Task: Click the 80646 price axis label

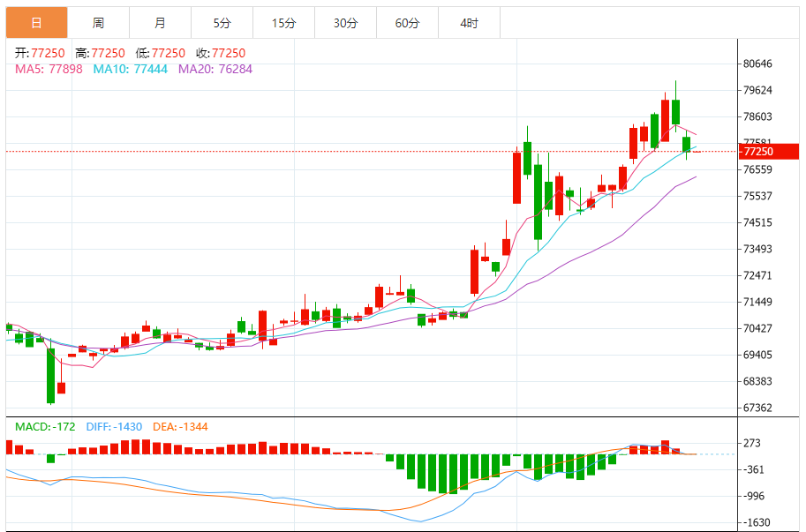Action: 757,64
